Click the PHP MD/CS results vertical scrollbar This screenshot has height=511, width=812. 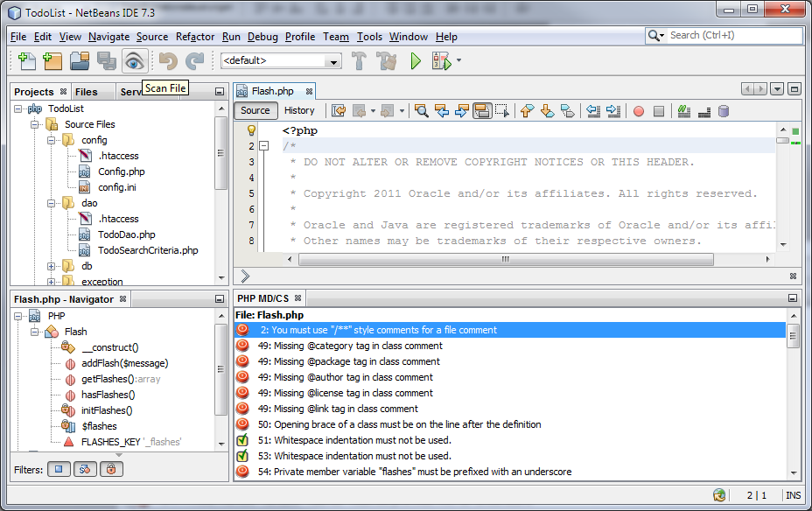click(793, 337)
